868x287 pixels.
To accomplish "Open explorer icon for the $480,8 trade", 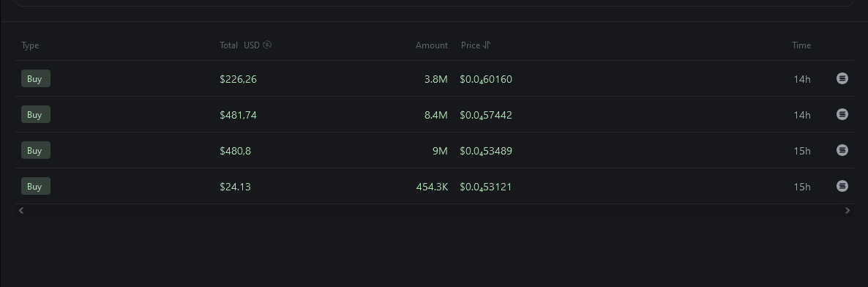I will pos(842,150).
